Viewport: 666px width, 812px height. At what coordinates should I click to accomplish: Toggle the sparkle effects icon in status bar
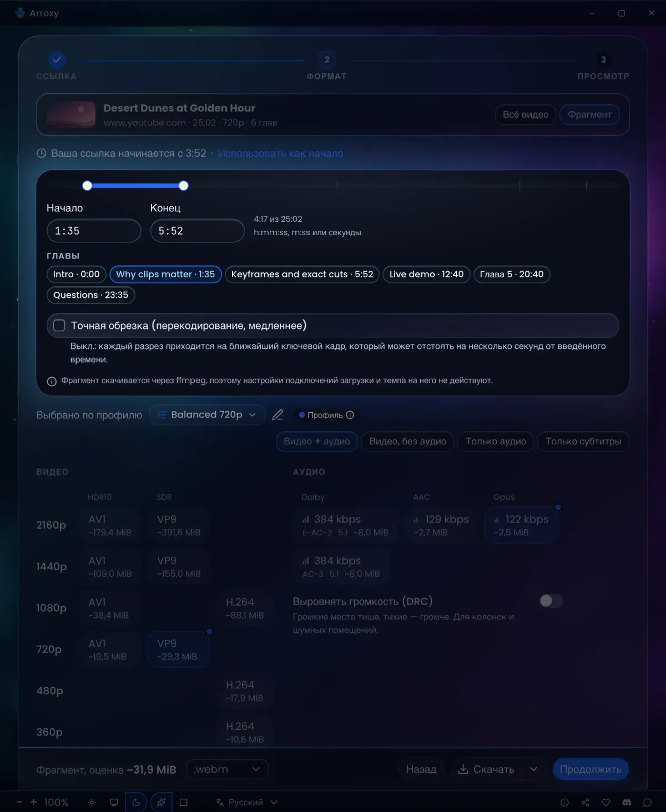click(161, 803)
